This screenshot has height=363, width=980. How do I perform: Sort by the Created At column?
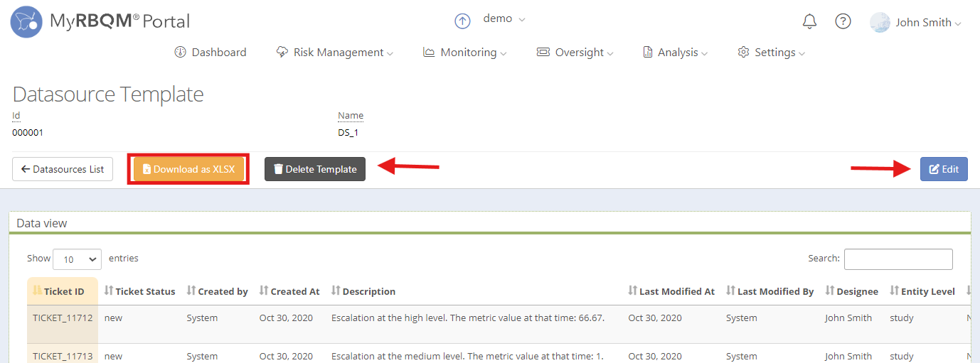coord(289,291)
